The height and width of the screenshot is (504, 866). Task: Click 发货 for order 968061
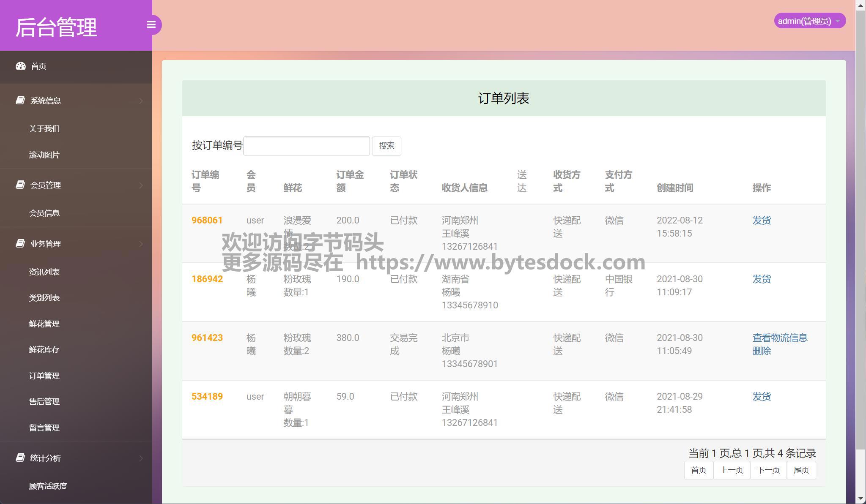tap(762, 220)
